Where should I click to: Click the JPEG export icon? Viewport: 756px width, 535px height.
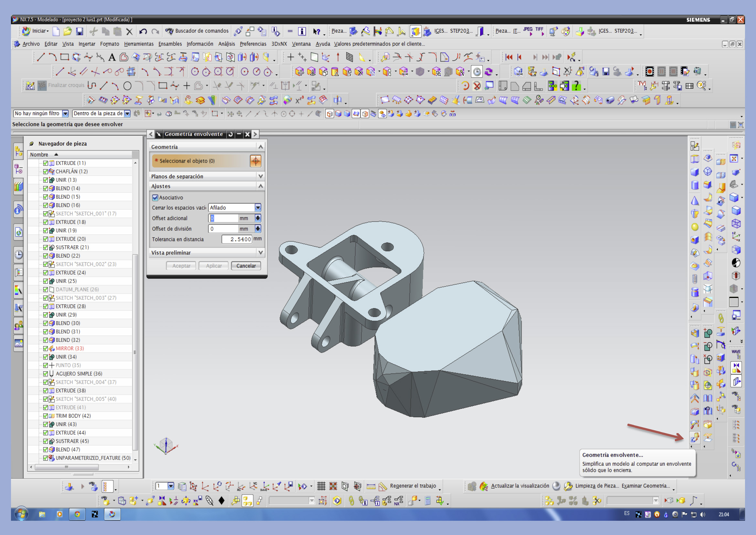pyautogui.click(x=528, y=31)
